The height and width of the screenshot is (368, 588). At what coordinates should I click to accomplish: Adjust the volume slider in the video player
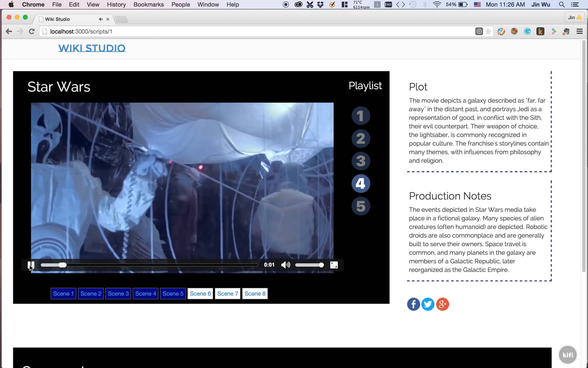[x=309, y=265]
